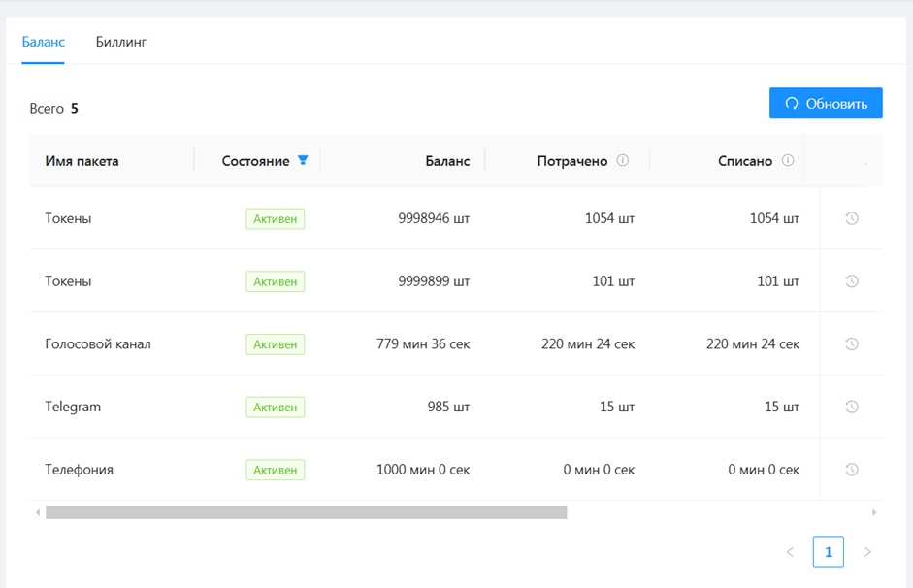Open history icon for Telegram row

[851, 407]
